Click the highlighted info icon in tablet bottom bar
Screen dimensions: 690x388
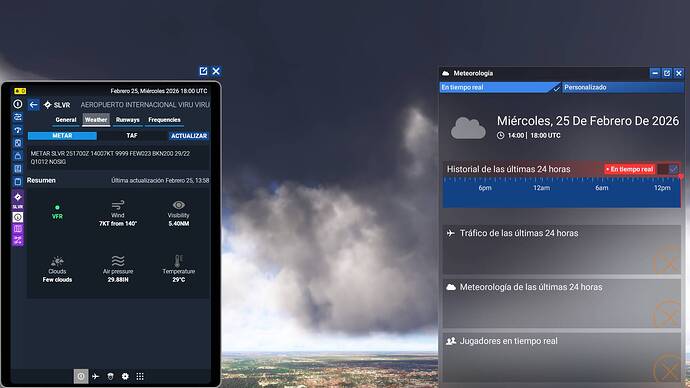point(81,376)
